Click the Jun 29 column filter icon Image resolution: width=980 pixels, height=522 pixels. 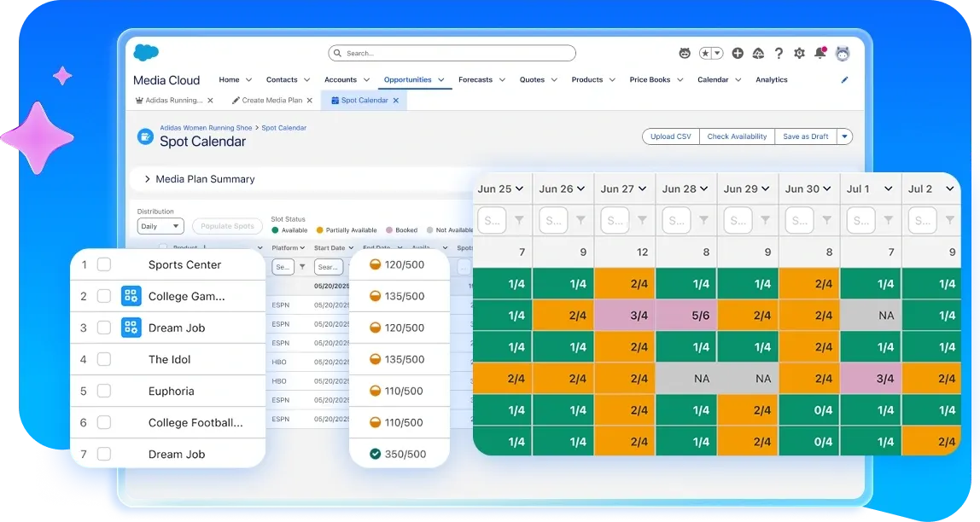(x=765, y=220)
